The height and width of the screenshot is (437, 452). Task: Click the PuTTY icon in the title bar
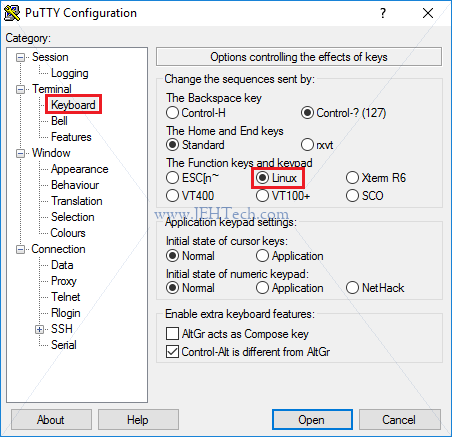(x=12, y=13)
